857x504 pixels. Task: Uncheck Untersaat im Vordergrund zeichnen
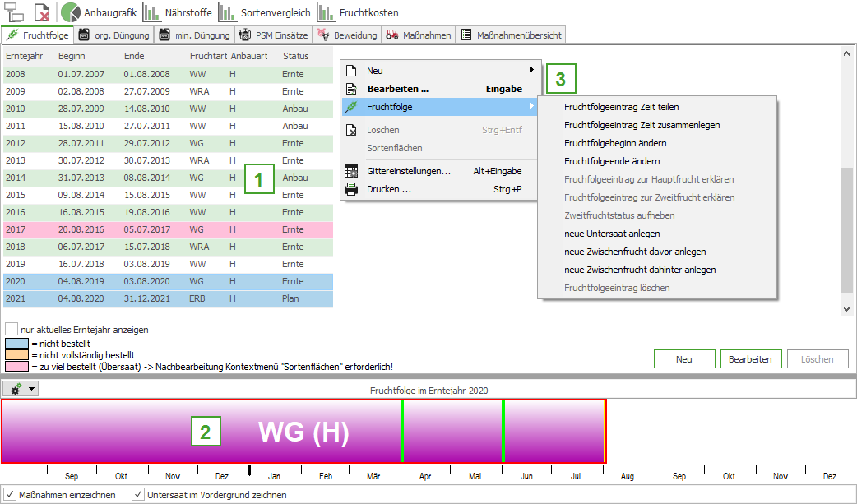click(138, 495)
